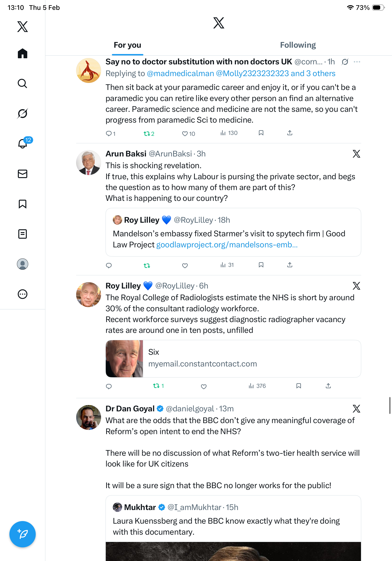Open the Search icon in sidebar

(x=23, y=83)
